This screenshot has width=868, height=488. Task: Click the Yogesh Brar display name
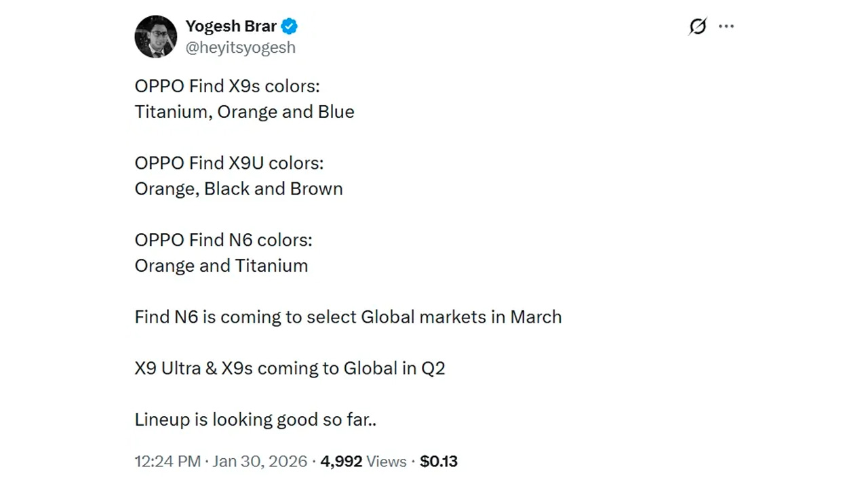[x=231, y=26]
